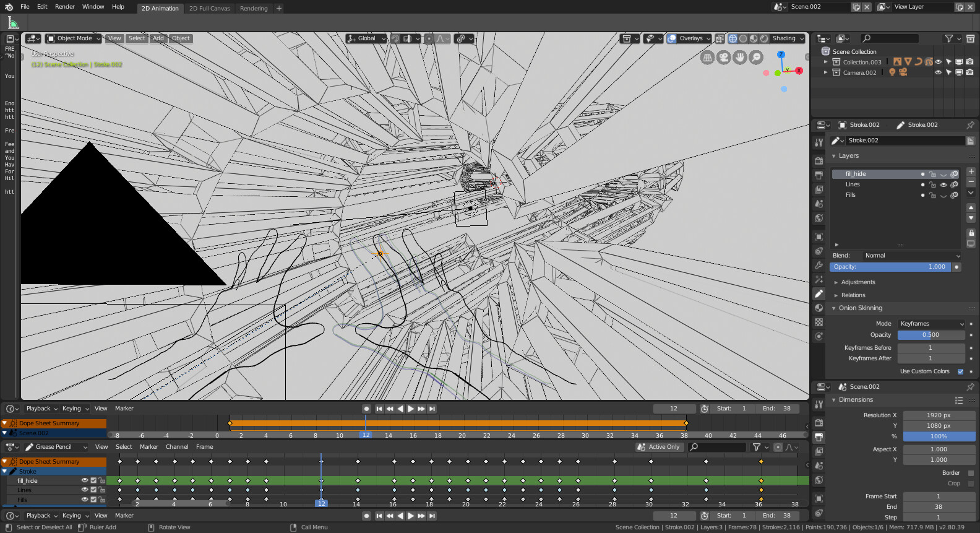This screenshot has width=980, height=533.
Task: Switch to camera view gizmo icon
Action: (723, 58)
